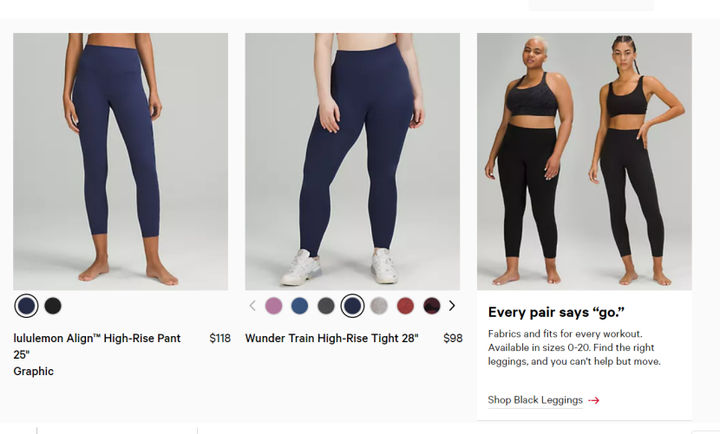Open the black leggings promo image
The width and height of the screenshot is (720, 434).
tap(584, 161)
